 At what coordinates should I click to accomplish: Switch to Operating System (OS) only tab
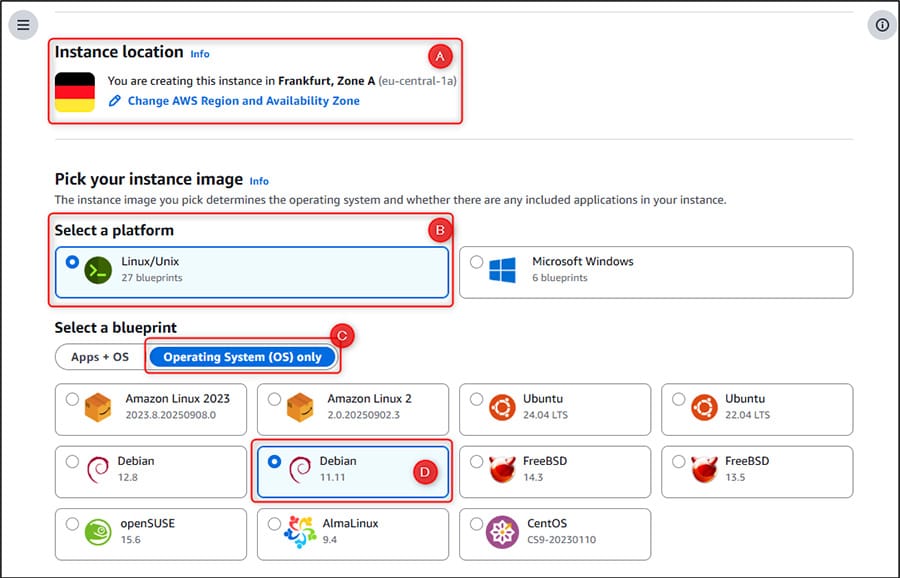243,357
